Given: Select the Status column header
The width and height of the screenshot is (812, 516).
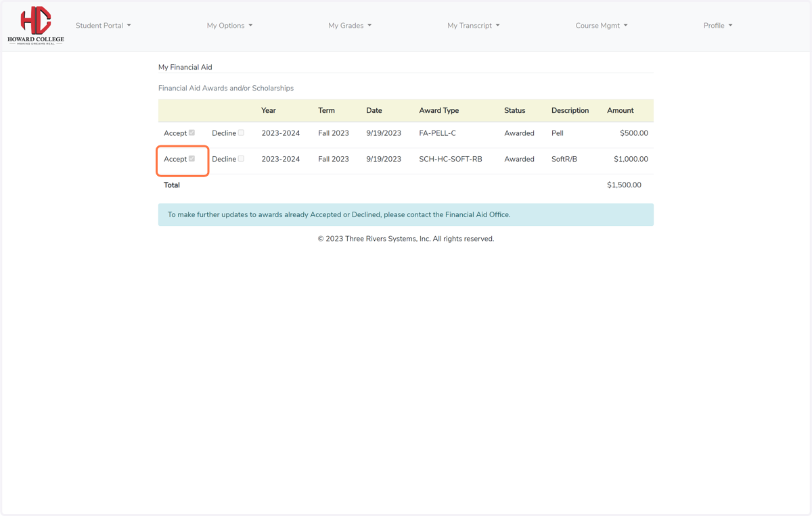Looking at the screenshot, I should pos(514,110).
